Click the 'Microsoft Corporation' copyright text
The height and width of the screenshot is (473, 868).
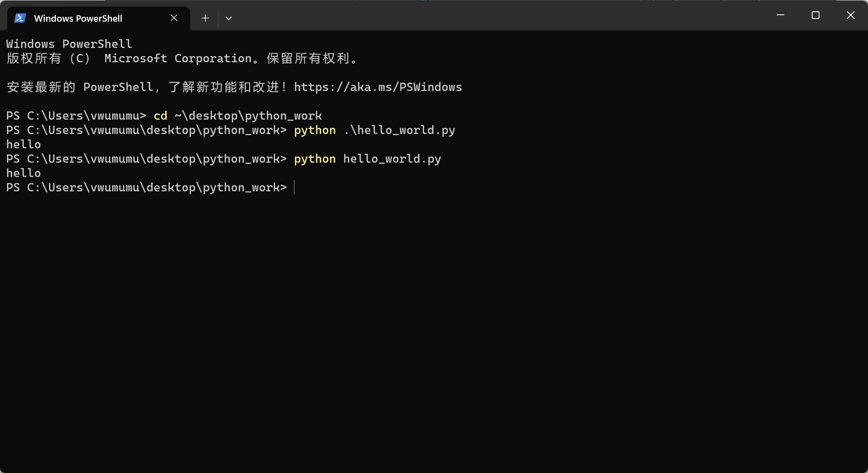(x=178, y=59)
